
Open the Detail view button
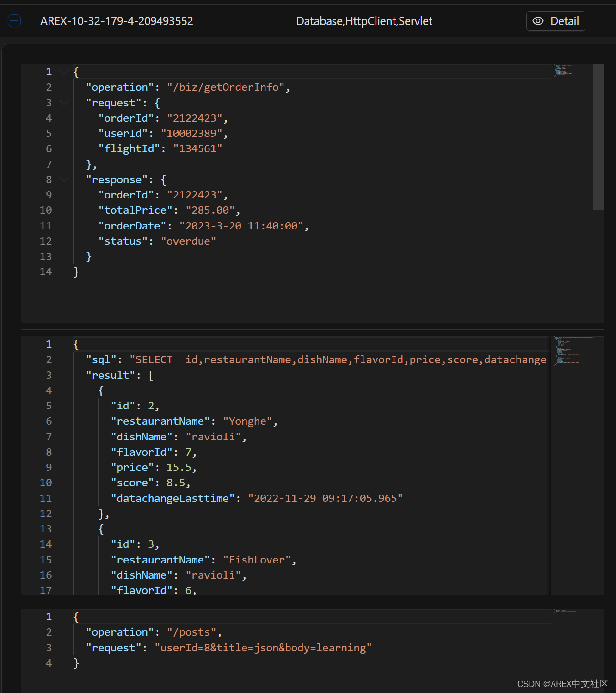tap(555, 21)
